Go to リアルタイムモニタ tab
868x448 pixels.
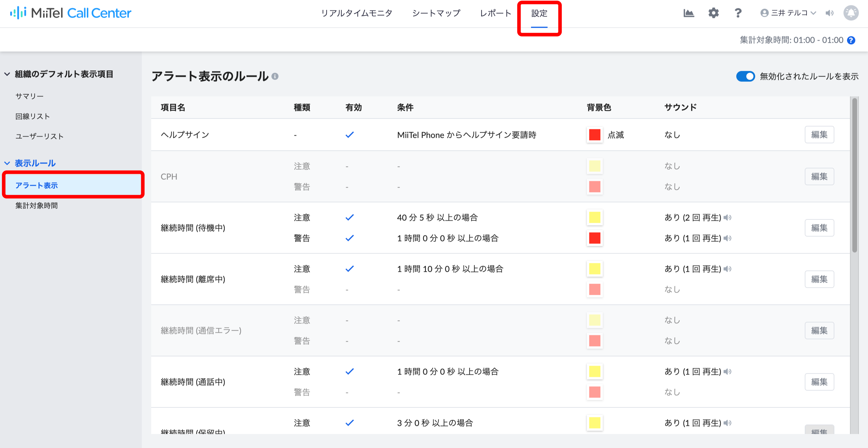tap(356, 14)
